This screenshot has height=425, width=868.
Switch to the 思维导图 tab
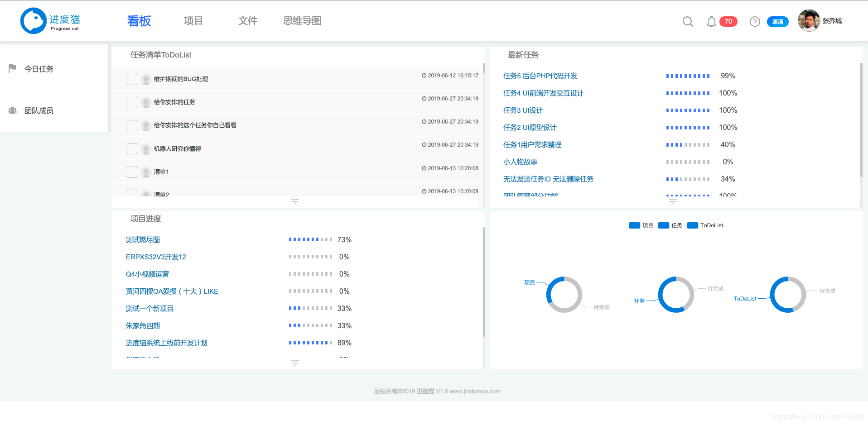302,20
